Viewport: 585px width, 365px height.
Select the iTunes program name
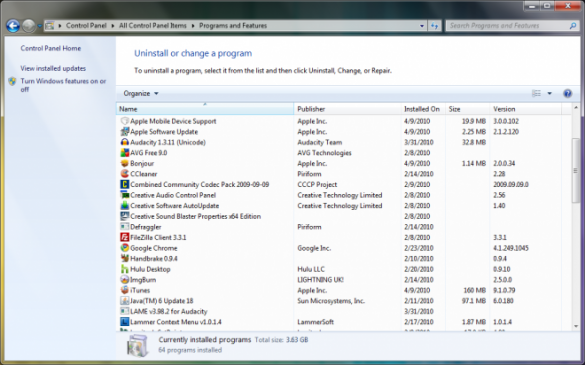[x=140, y=290]
